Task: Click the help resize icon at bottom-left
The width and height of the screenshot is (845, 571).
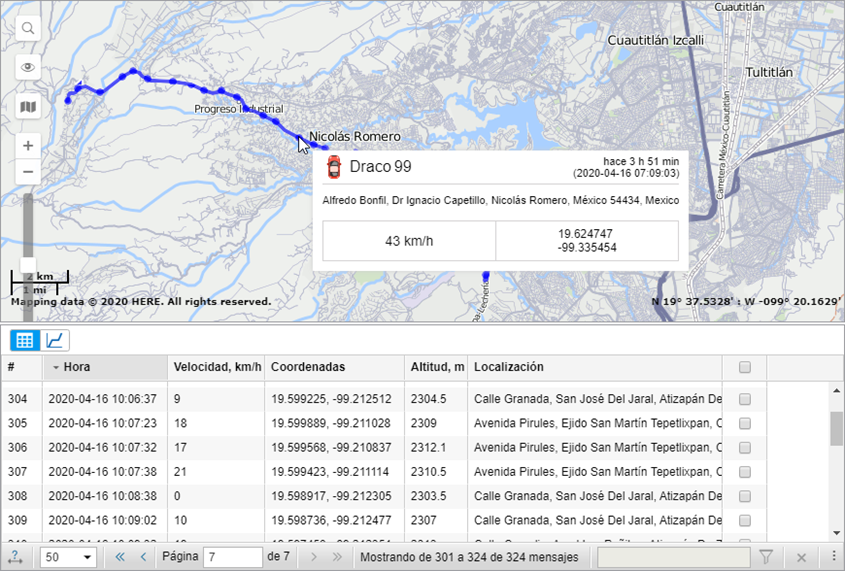Action: [15, 557]
